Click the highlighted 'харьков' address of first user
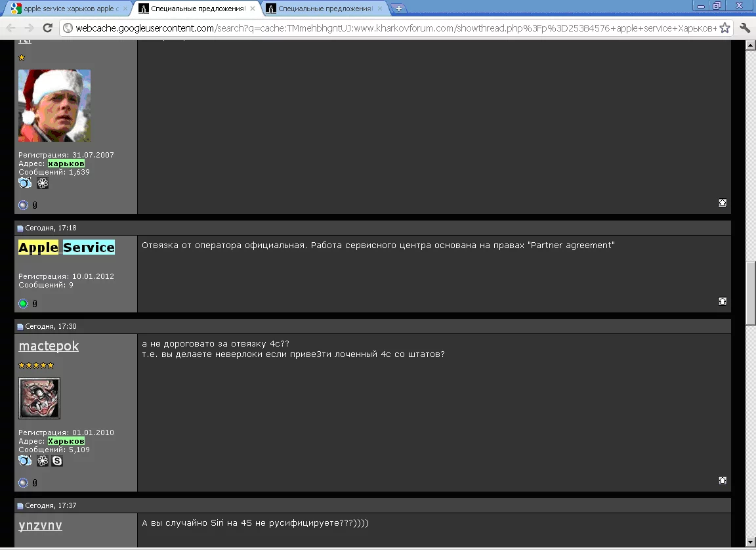 click(x=66, y=163)
